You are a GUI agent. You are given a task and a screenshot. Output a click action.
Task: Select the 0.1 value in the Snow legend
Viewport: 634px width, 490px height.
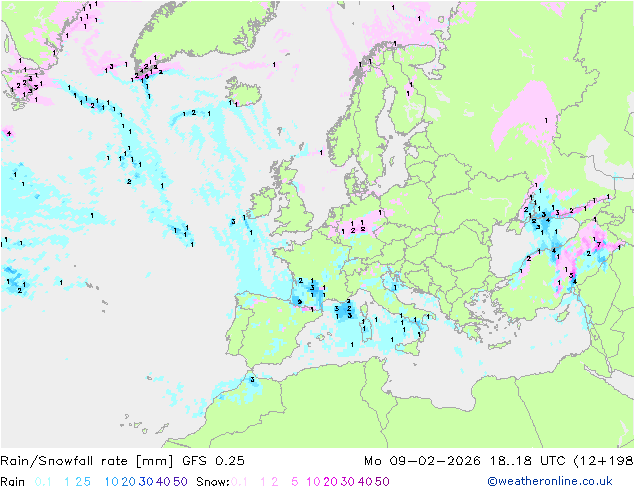click(239, 482)
